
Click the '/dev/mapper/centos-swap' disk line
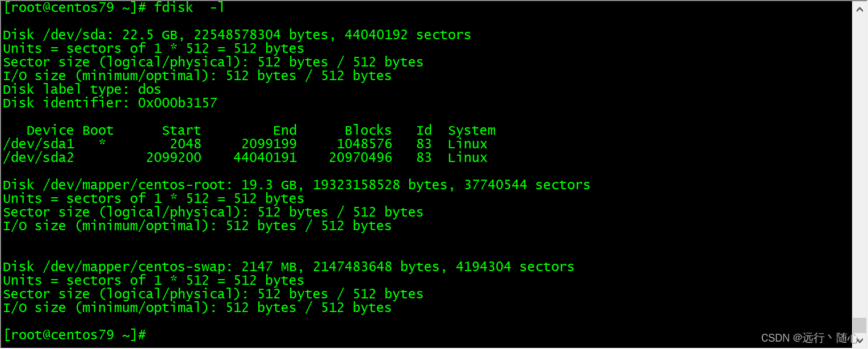coord(288,267)
